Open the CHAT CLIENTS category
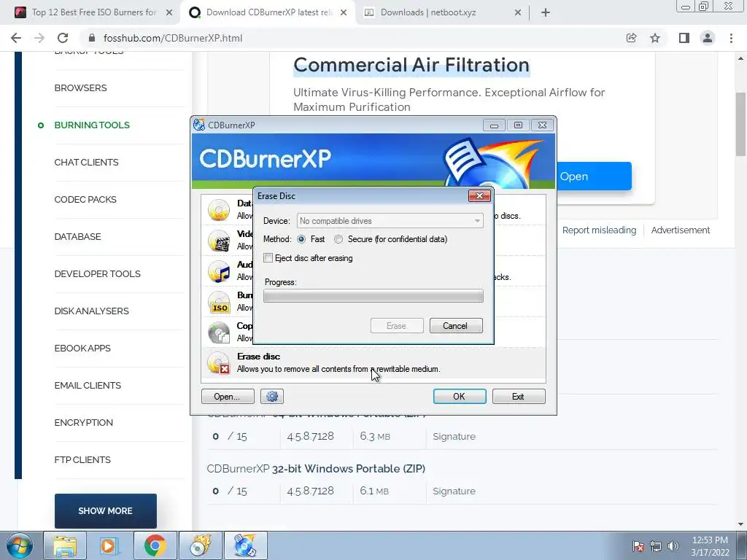Screen dimensions: 747x560 coord(86,162)
